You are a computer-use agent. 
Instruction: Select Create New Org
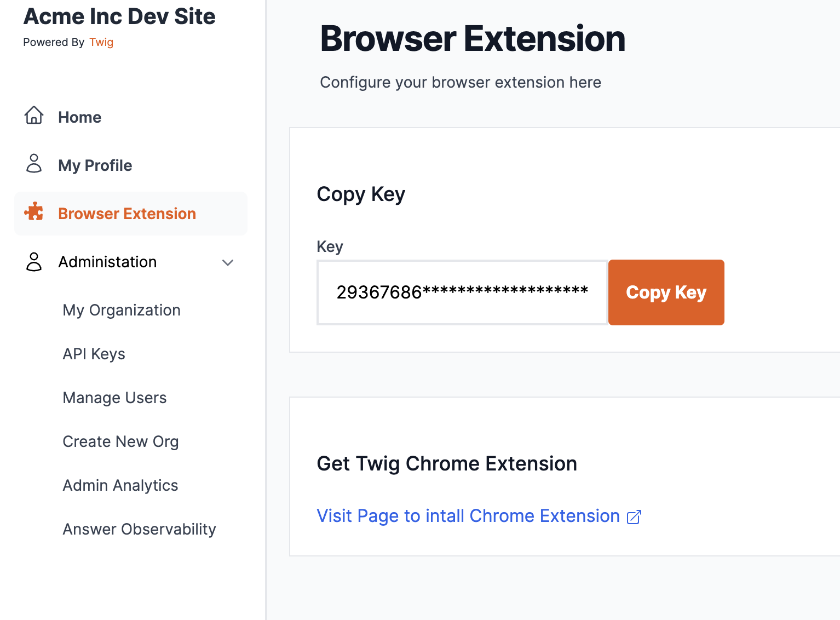tap(120, 441)
